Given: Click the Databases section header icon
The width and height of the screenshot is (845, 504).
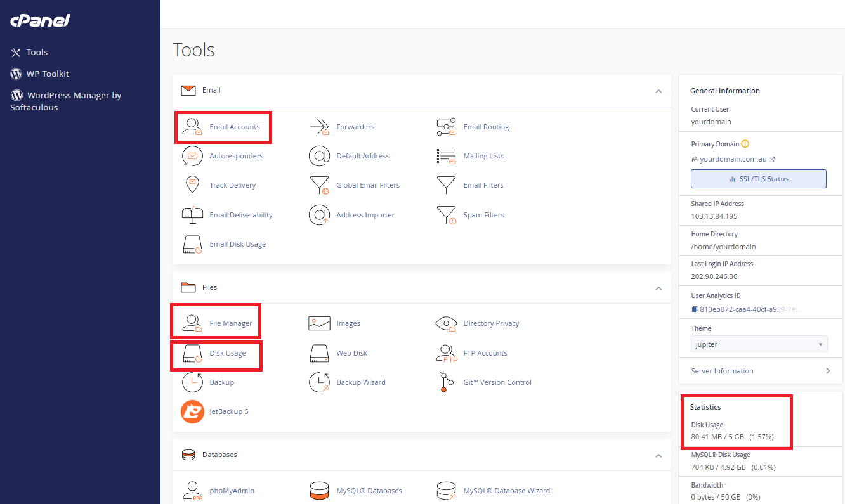Looking at the screenshot, I should (x=188, y=455).
